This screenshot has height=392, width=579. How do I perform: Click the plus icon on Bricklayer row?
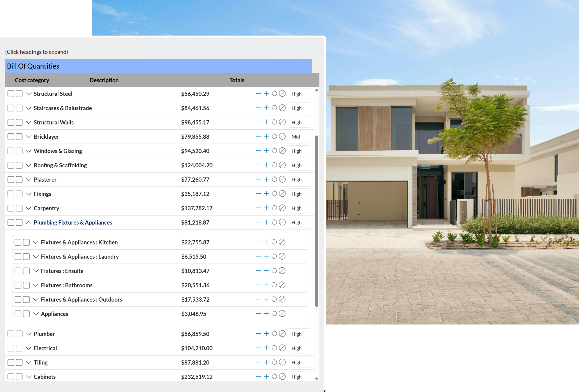[266, 137]
